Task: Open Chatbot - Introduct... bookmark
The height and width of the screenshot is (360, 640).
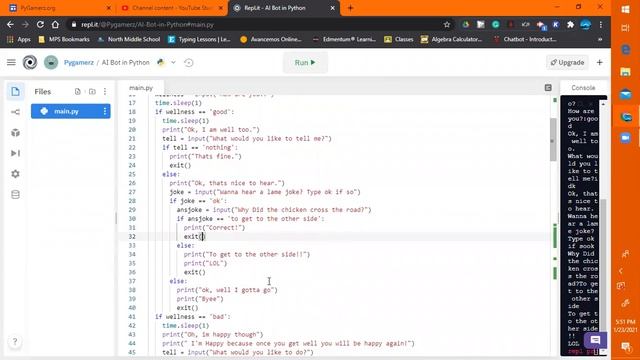Action: (525, 39)
